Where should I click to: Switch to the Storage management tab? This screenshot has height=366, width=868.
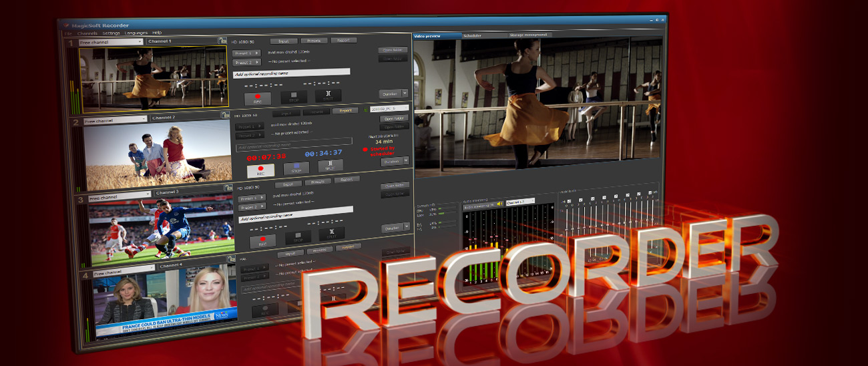[529, 34]
